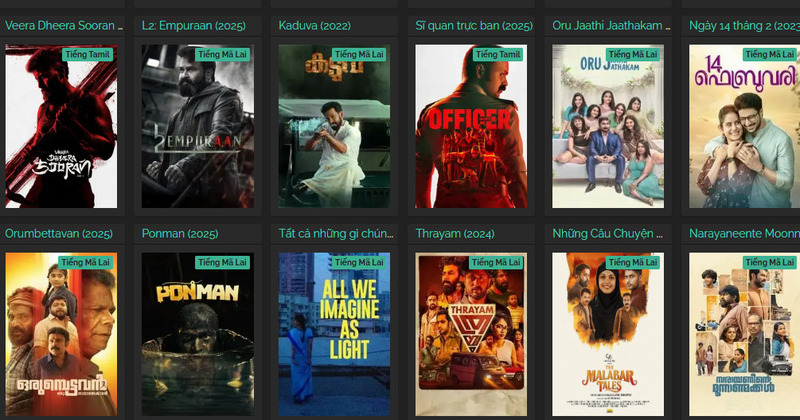Image resolution: width=800 pixels, height=420 pixels.
Task: Open the Ponman (2025) title link
Action: [180, 234]
